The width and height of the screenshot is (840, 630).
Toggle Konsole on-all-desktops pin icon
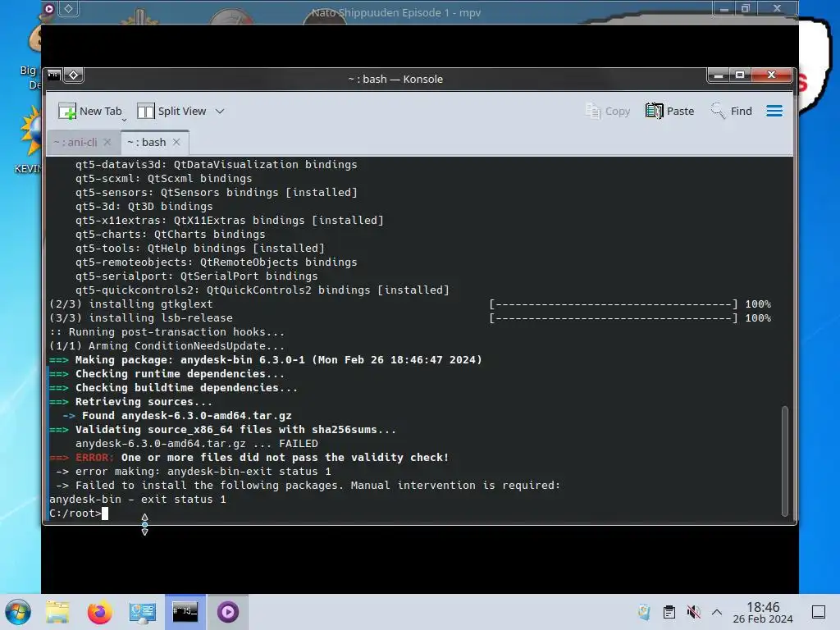pyautogui.click(x=73, y=75)
